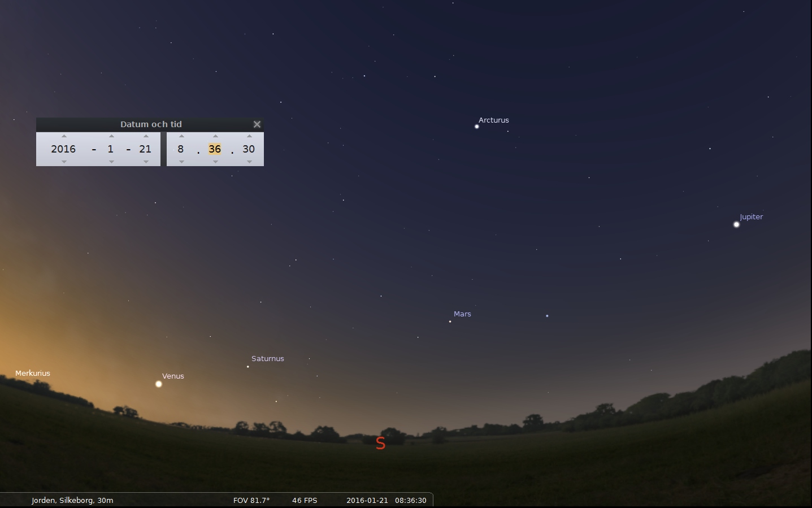Click the Mars planet dot

point(450,322)
